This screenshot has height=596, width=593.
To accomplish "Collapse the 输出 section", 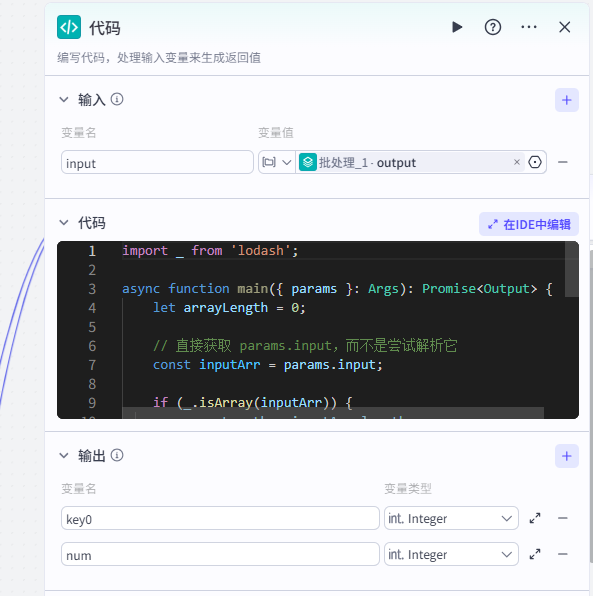I will click(64, 455).
